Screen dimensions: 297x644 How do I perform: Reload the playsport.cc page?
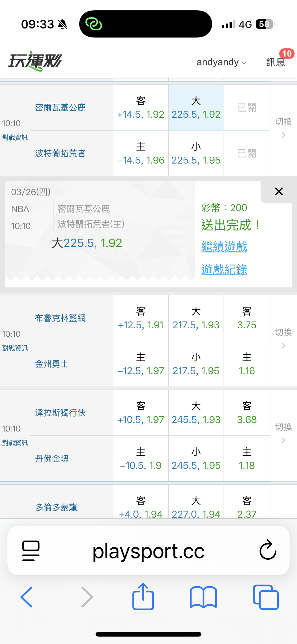click(268, 550)
